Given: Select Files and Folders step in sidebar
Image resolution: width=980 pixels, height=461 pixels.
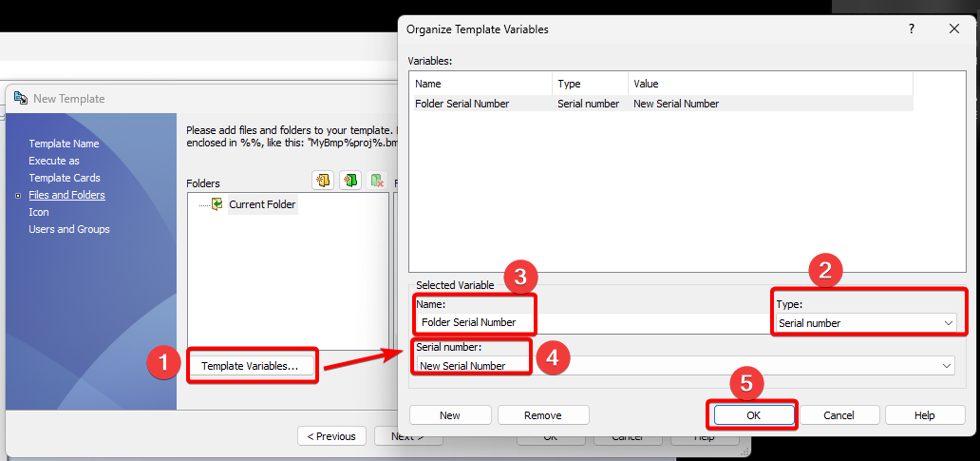Looking at the screenshot, I should tap(66, 195).
